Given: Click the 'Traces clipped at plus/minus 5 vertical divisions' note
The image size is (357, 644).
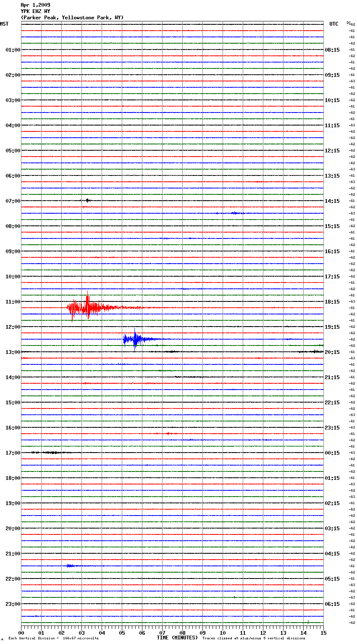Looking at the screenshot, I should [254, 639].
